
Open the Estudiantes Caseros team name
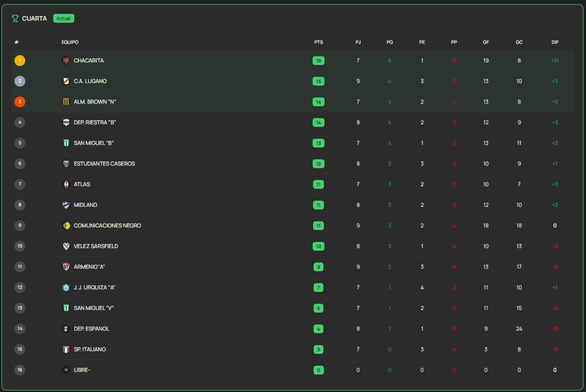click(104, 164)
